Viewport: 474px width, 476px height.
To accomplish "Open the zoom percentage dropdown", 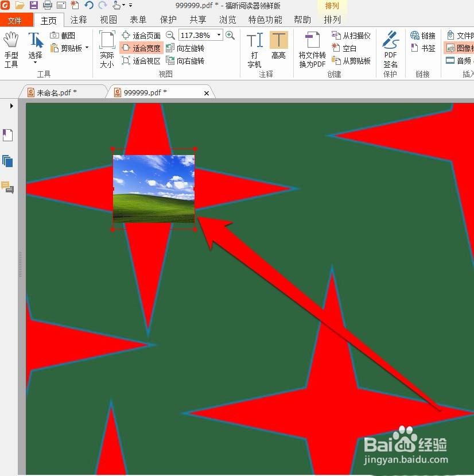I will [x=219, y=35].
